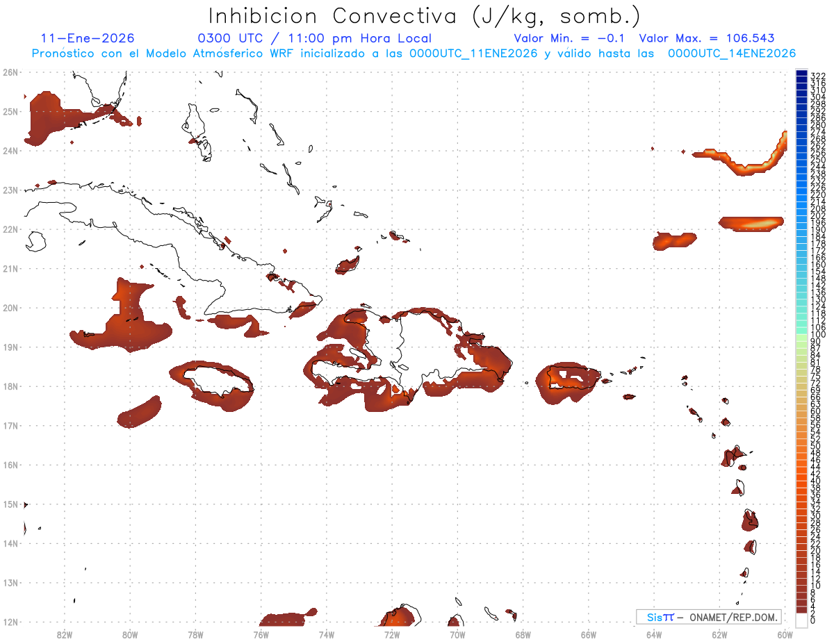Screen dimensions: 834x644
Task: Click the 78W longitude label
Action: [195, 634]
